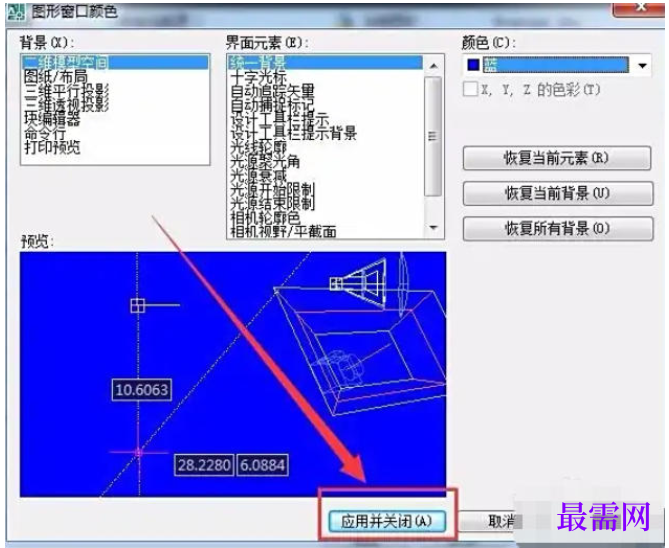Select 命令行 background context

pyautogui.click(x=45, y=133)
